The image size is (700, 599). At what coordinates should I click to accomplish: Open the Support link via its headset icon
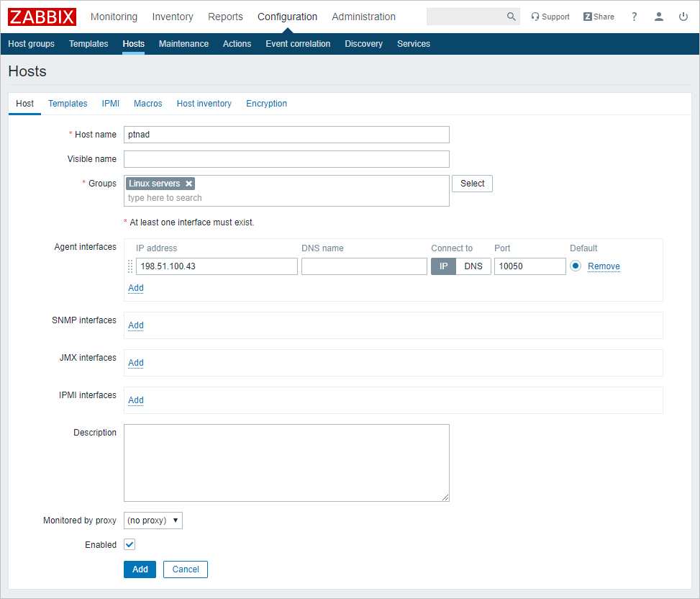pyautogui.click(x=535, y=16)
